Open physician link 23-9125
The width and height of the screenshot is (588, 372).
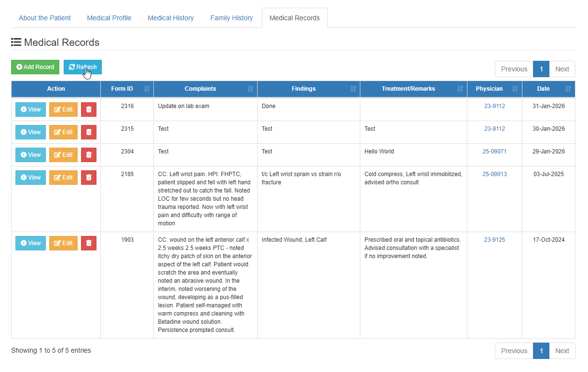click(494, 240)
